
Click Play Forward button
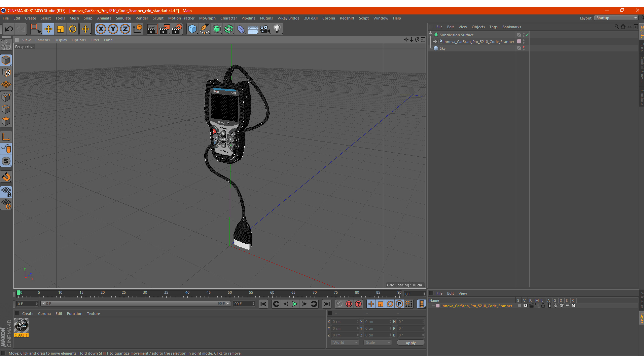[295, 304]
